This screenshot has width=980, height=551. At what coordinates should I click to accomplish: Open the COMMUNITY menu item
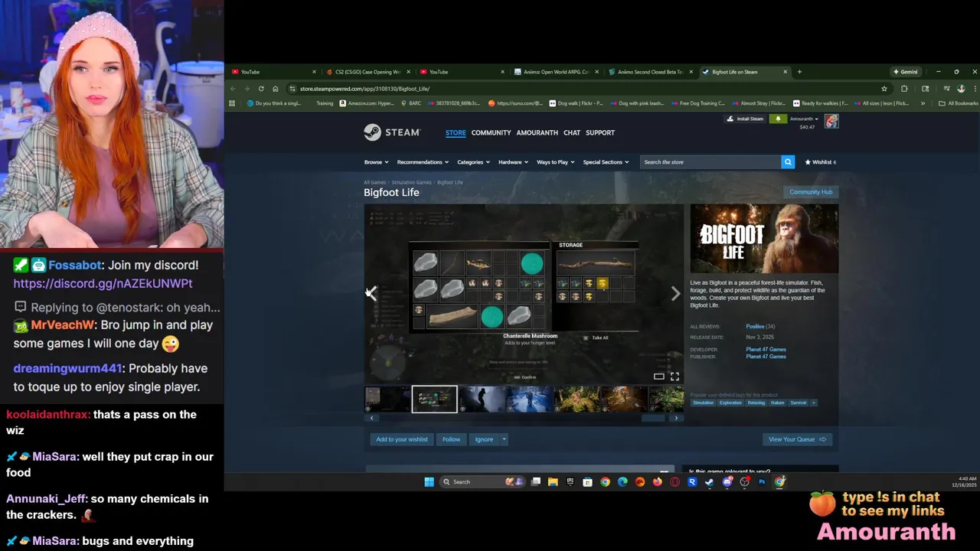point(491,132)
